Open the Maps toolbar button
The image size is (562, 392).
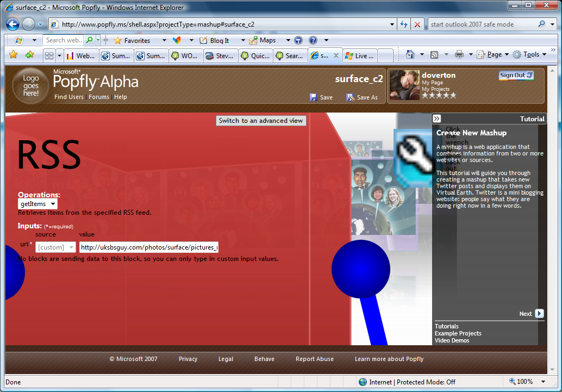tap(263, 40)
